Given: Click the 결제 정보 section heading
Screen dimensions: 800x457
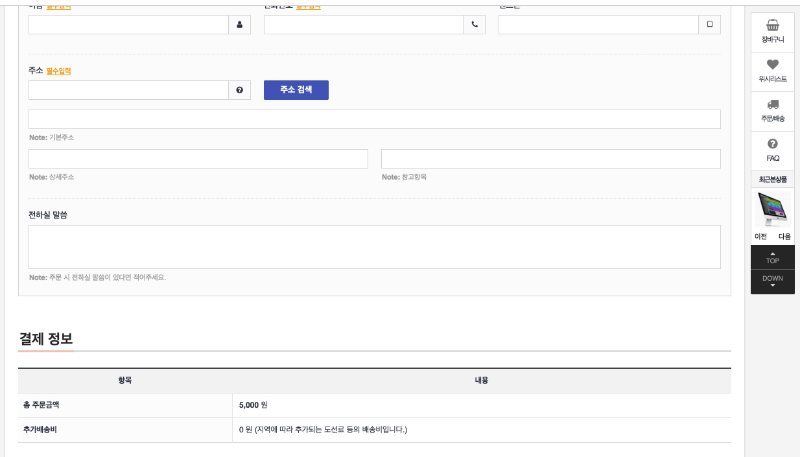Looking at the screenshot, I should 46,339.
